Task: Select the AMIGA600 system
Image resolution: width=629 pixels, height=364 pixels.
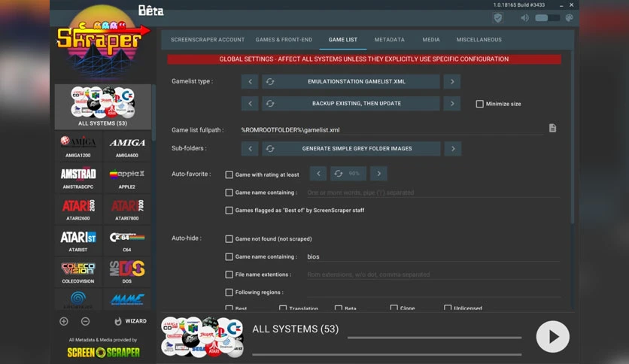Action: (x=127, y=147)
